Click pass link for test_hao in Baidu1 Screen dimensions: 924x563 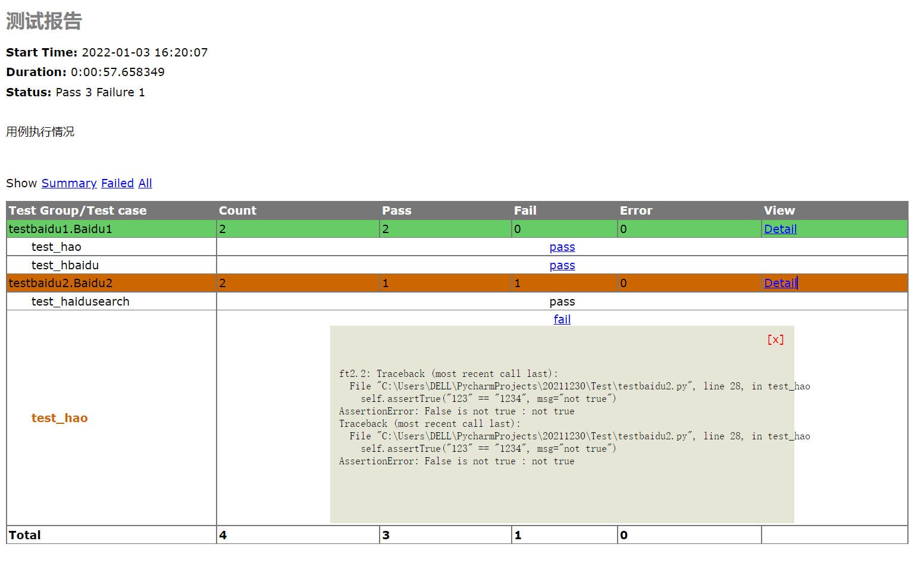tap(562, 247)
